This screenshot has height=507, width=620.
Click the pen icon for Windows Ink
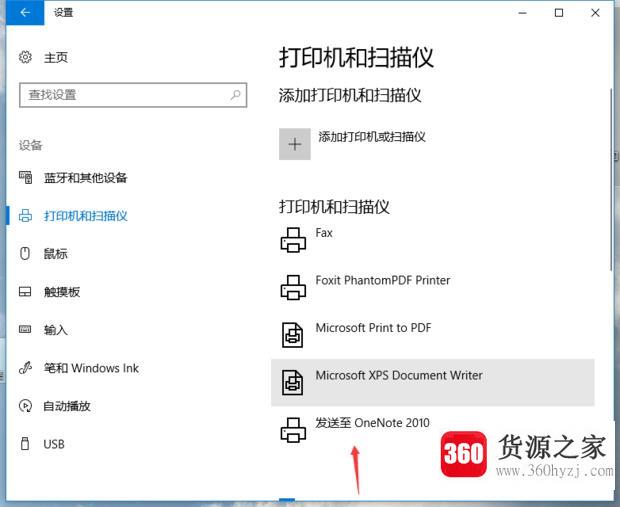point(25,368)
